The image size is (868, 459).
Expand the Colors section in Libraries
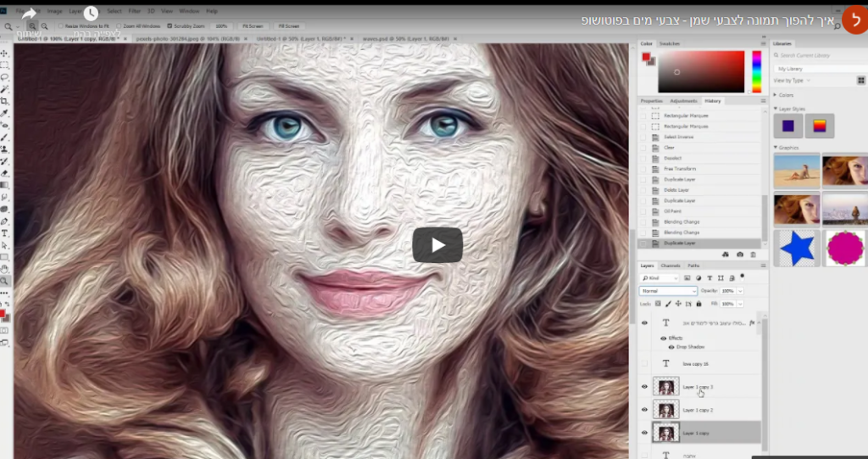click(775, 95)
